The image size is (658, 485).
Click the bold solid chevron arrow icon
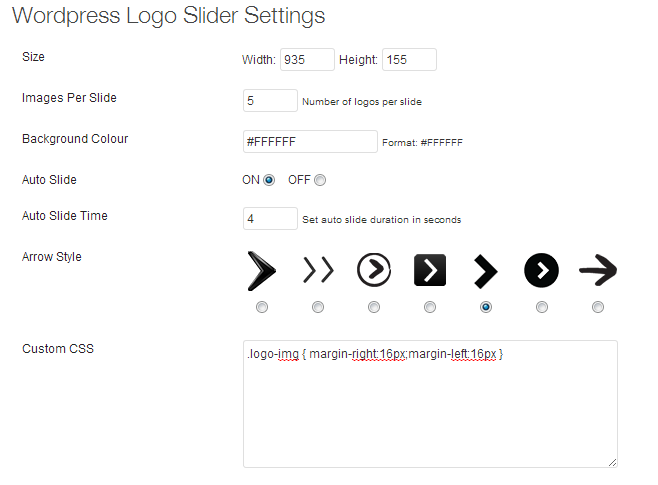tap(486, 271)
